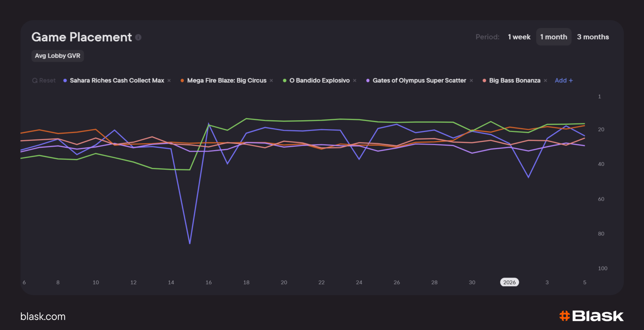Click the y-axis label 60
Screen dimensions: 644x330
coord(601,199)
